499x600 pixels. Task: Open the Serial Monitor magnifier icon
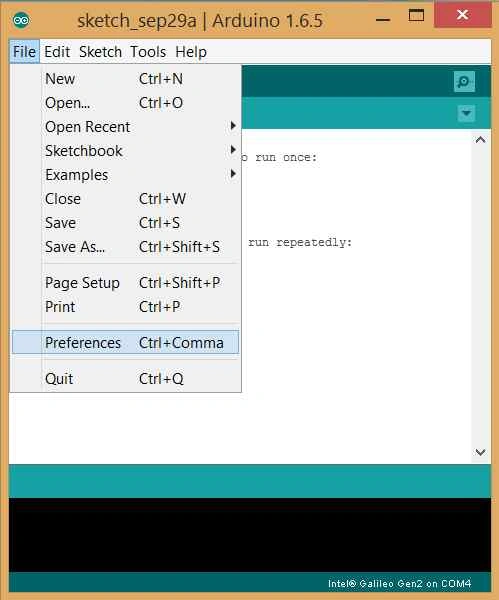coord(464,82)
